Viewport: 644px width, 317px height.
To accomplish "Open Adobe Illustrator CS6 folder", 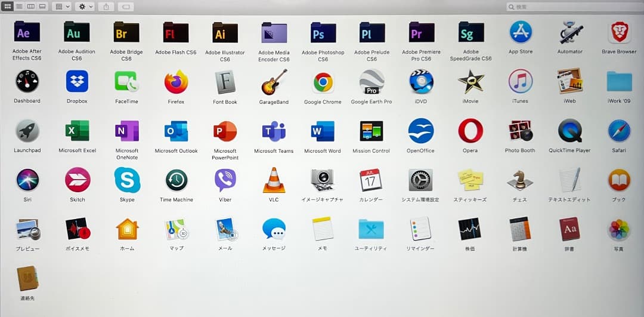I will (x=225, y=32).
